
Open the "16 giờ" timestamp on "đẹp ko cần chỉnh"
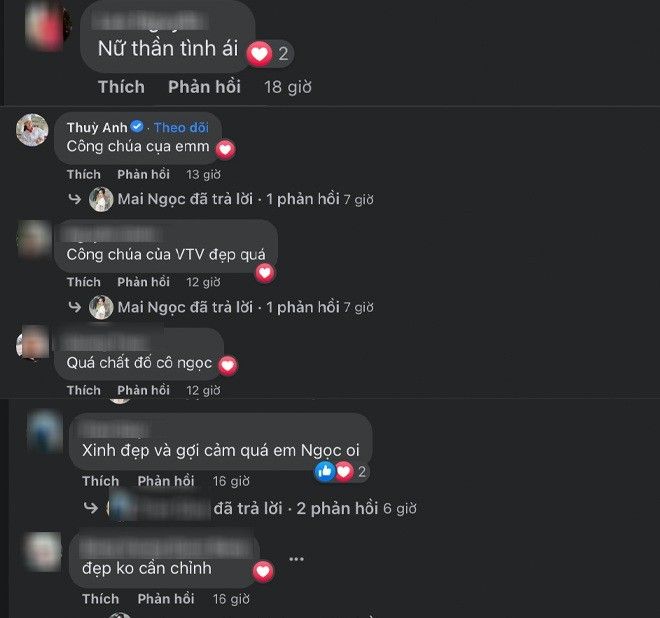click(231, 599)
